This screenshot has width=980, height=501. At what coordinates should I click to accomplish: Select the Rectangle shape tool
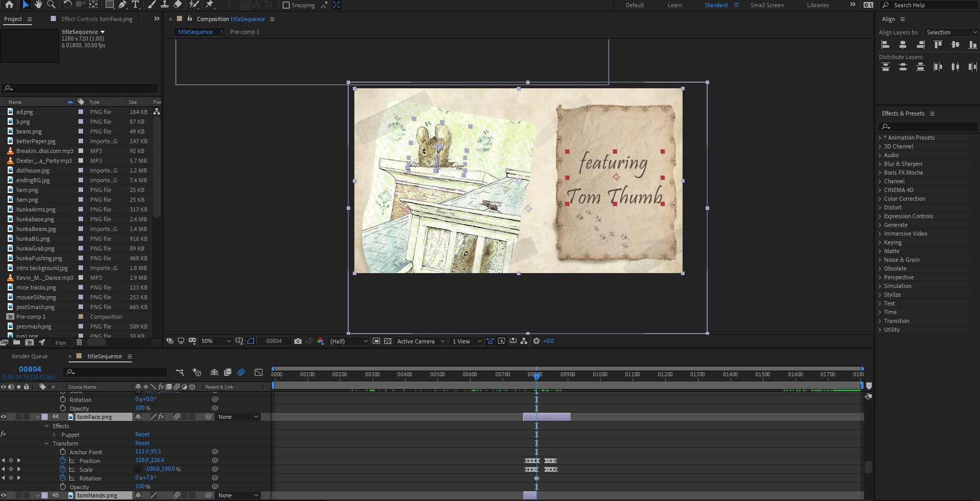click(x=110, y=5)
